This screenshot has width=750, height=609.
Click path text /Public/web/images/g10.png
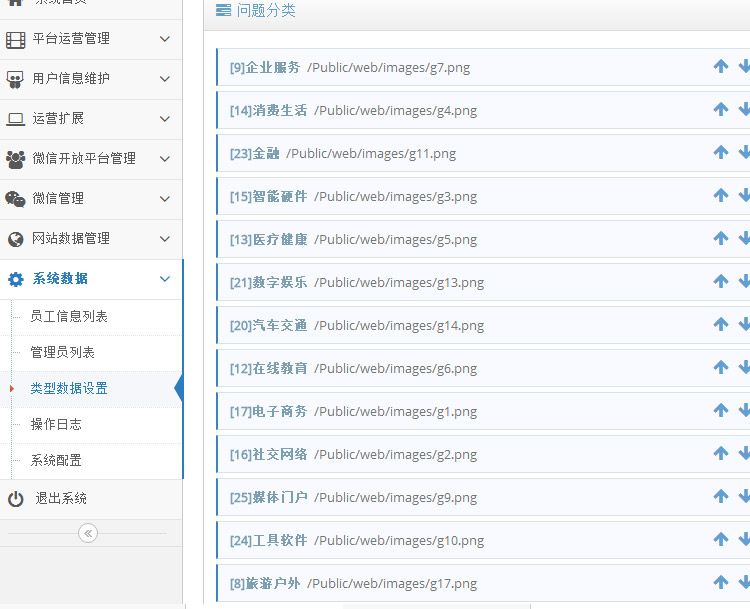pos(399,541)
